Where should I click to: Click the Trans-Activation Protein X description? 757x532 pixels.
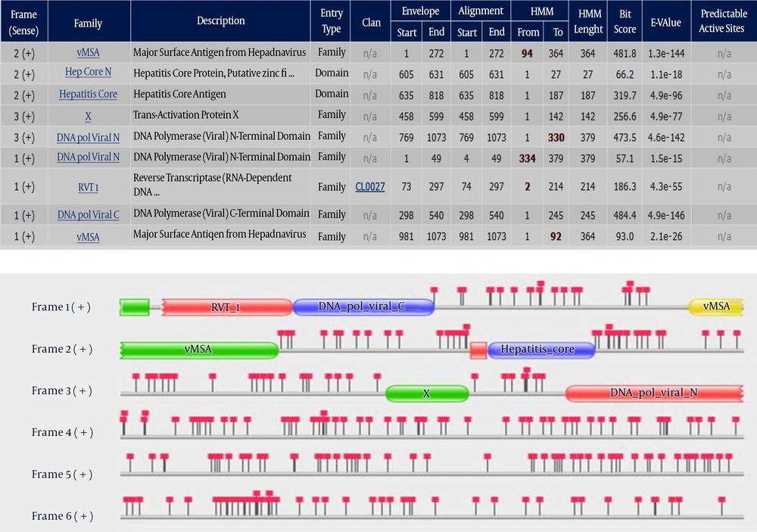click(186, 115)
